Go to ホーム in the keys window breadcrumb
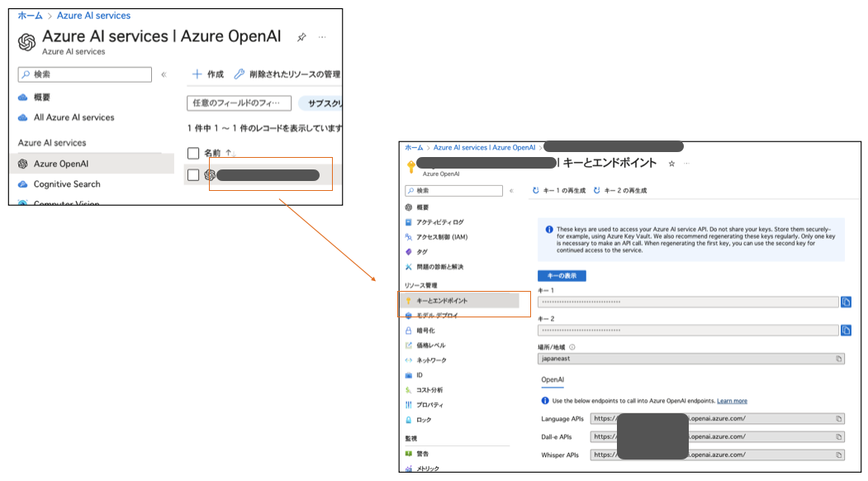 [x=414, y=148]
